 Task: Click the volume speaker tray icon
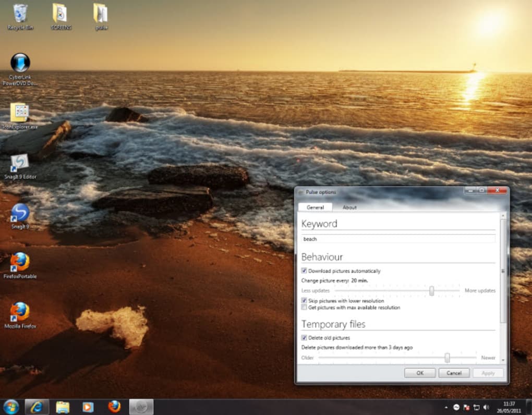point(486,407)
